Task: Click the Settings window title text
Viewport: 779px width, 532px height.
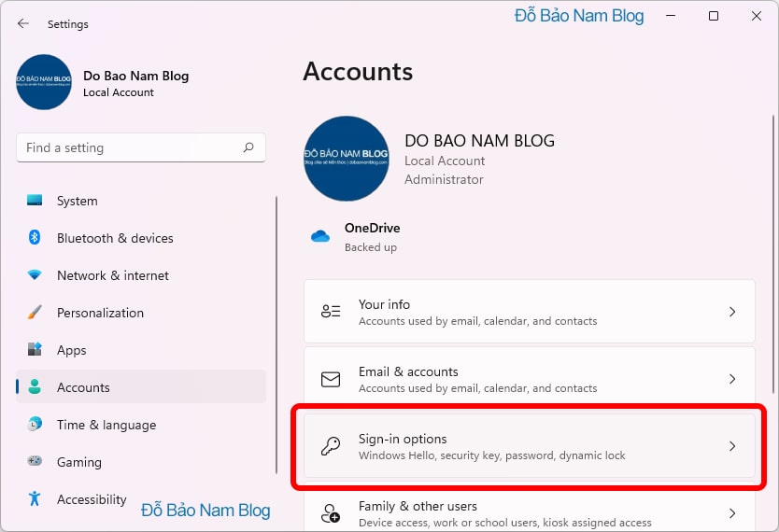Action: (x=68, y=24)
